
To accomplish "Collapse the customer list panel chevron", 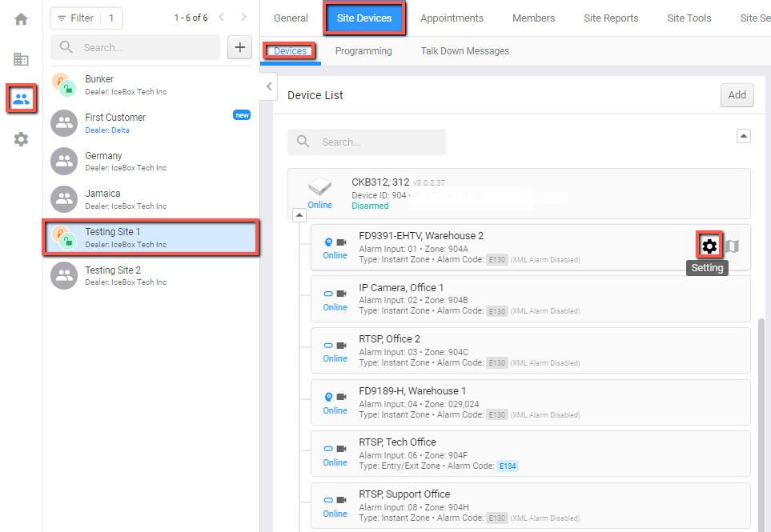I will 269,86.
